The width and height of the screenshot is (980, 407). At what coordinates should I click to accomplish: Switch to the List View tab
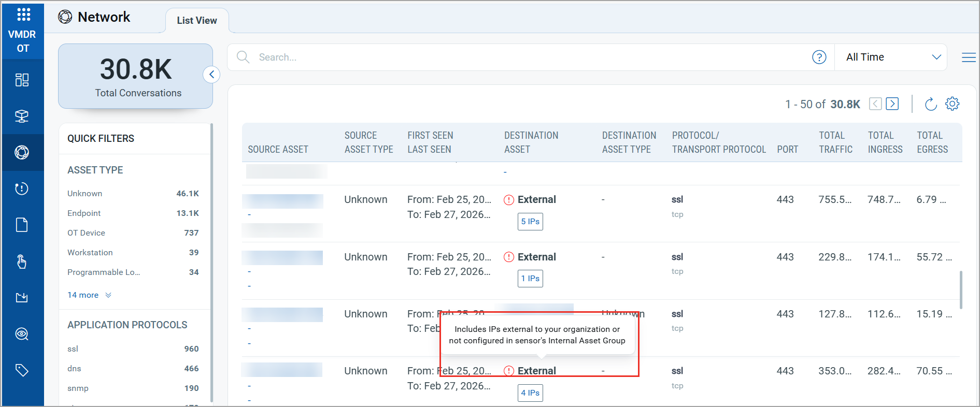[x=197, y=20]
